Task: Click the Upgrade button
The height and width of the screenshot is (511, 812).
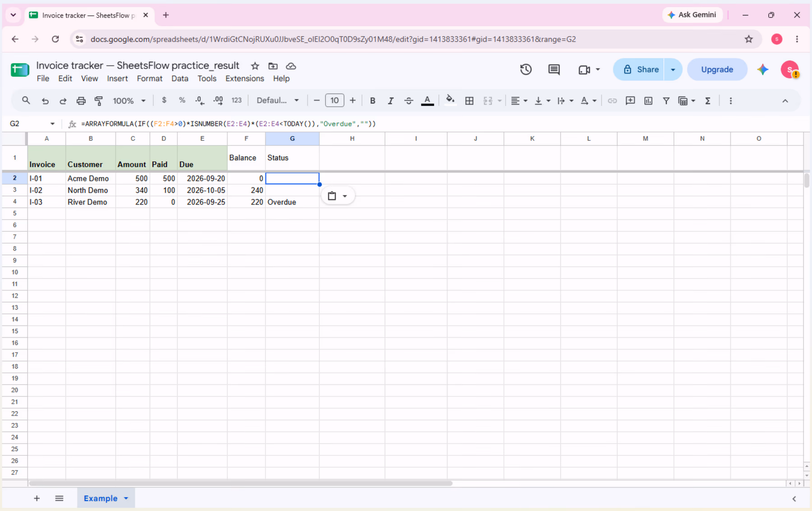Action: pos(717,70)
